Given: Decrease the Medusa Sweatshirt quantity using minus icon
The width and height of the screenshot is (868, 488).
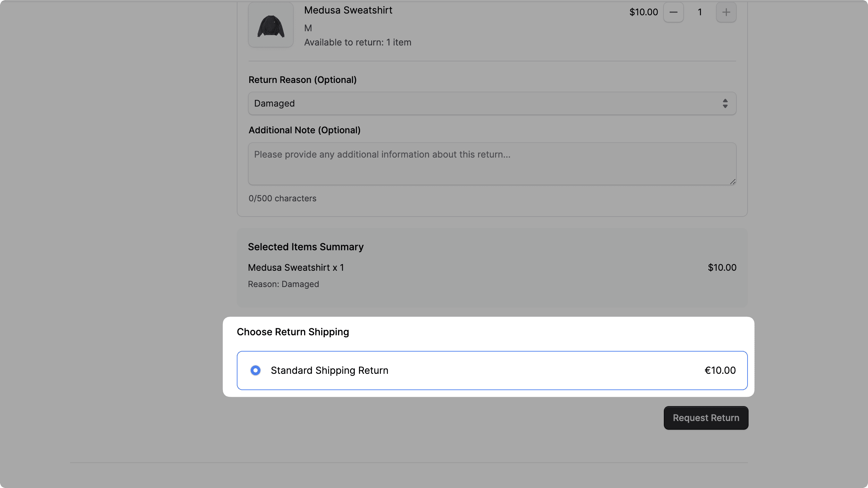Looking at the screenshot, I should pyautogui.click(x=674, y=12).
